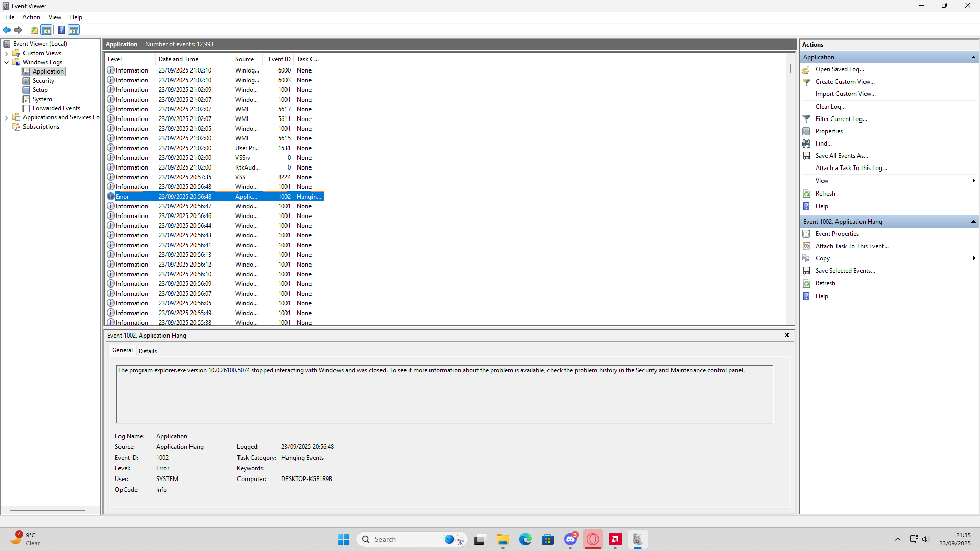
Task: Open the Copy submenu arrow in Actions
Action: click(974, 258)
